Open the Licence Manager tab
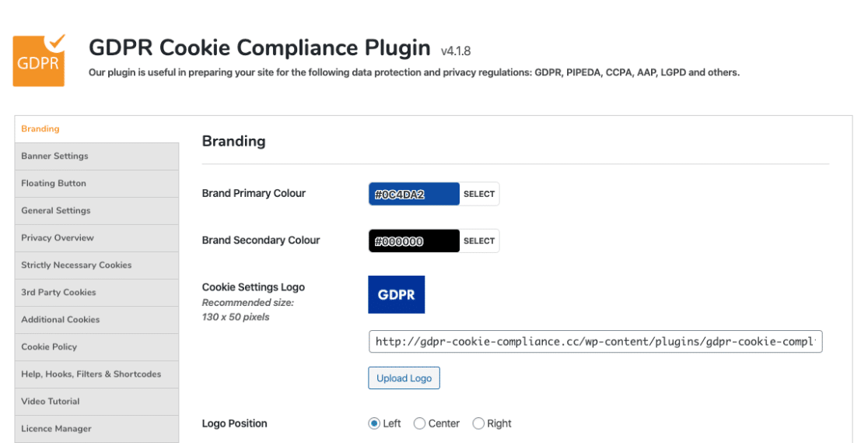 coord(97,428)
